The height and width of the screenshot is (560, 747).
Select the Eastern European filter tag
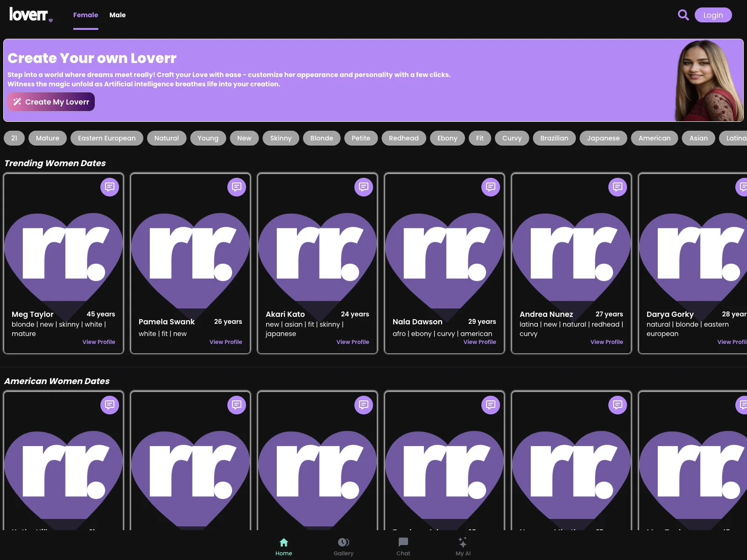[107, 138]
